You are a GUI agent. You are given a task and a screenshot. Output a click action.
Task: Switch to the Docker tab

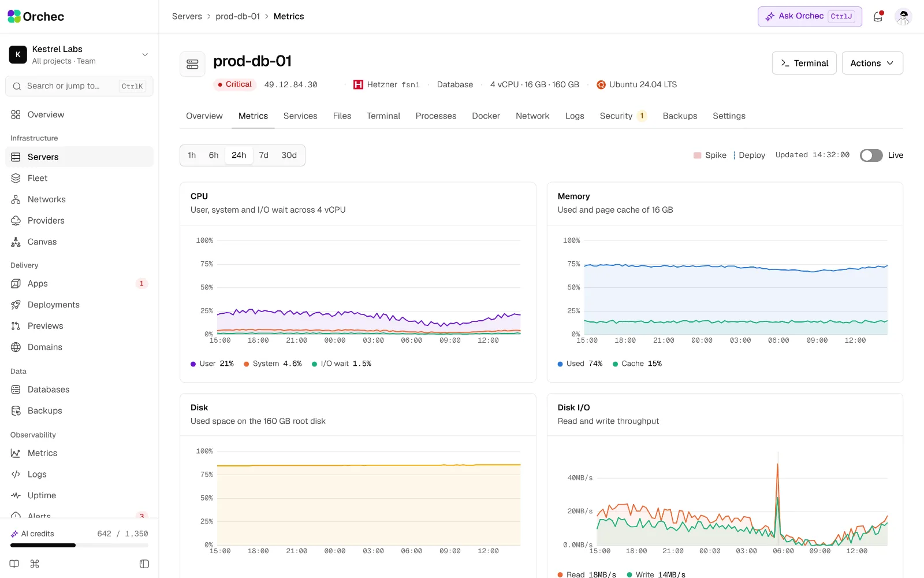click(x=486, y=116)
